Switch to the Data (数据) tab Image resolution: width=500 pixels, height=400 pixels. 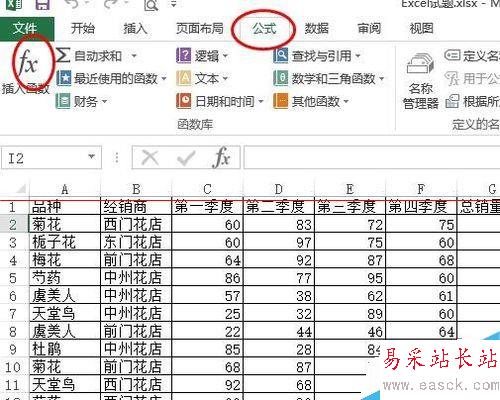tap(316, 29)
